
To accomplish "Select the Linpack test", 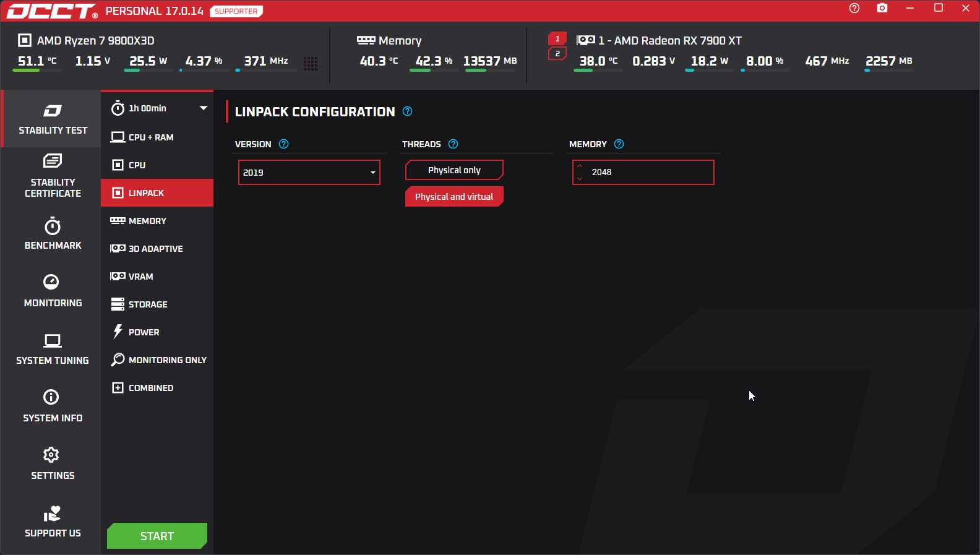I will (x=157, y=193).
